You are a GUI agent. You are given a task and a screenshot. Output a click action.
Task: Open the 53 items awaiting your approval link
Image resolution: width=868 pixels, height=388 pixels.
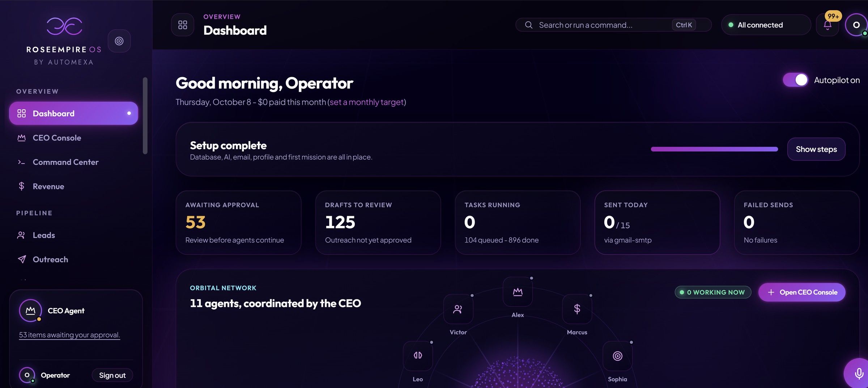pos(69,335)
